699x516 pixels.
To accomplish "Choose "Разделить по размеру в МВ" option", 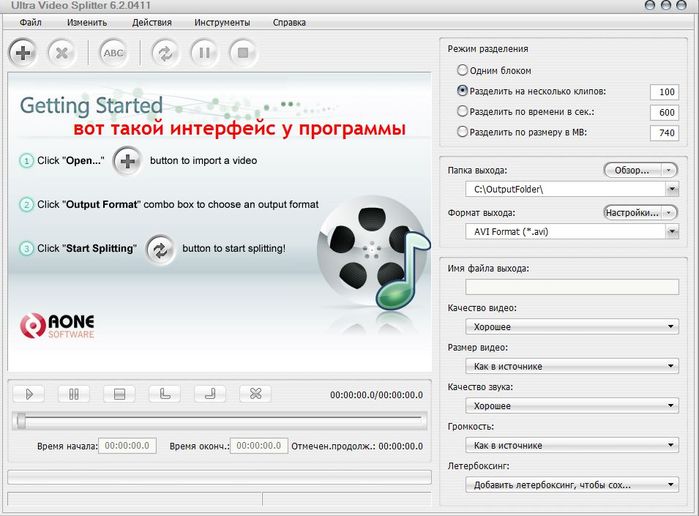I will tap(462, 131).
